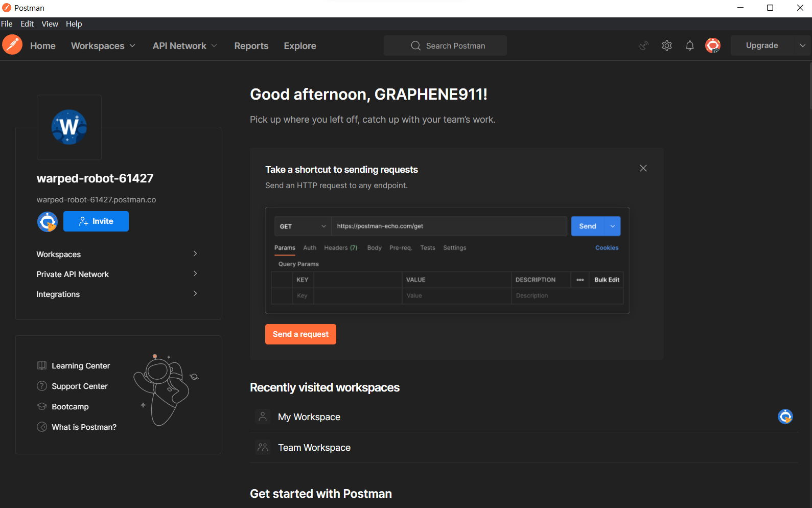Screen dimensions: 812x508
Task: Open the notifications bell icon
Action: (690, 45)
